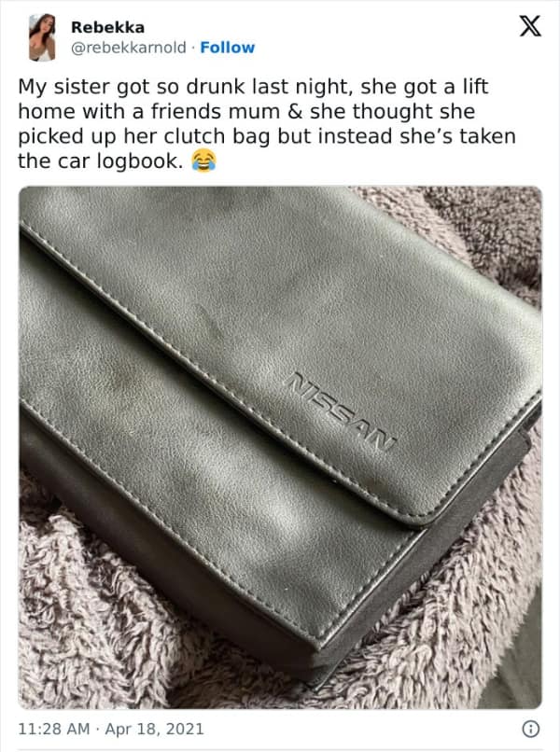
Task: Click the @rebekkarnold handle
Action: click(128, 48)
